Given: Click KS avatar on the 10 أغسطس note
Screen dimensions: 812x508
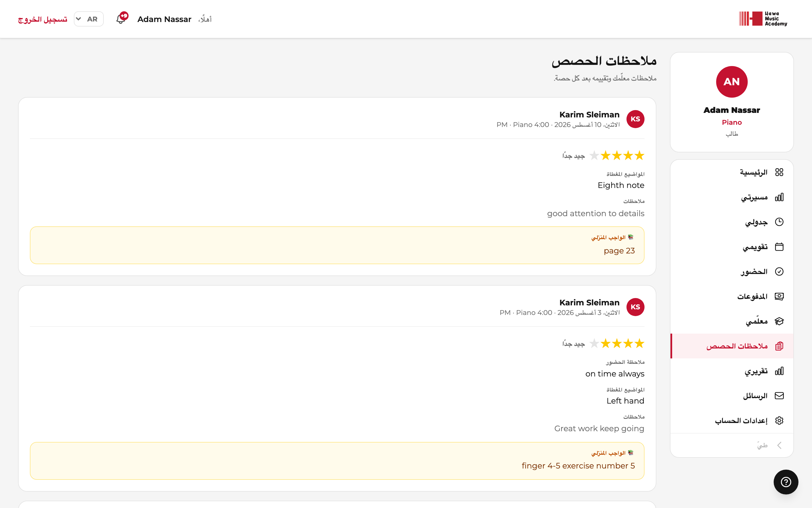Looking at the screenshot, I should pos(635,119).
